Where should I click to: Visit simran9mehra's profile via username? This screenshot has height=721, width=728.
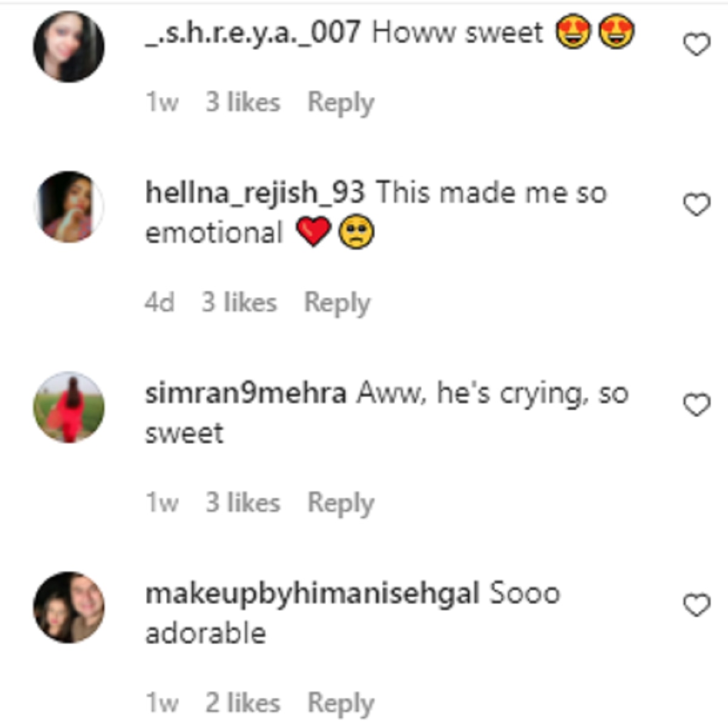click(x=246, y=393)
